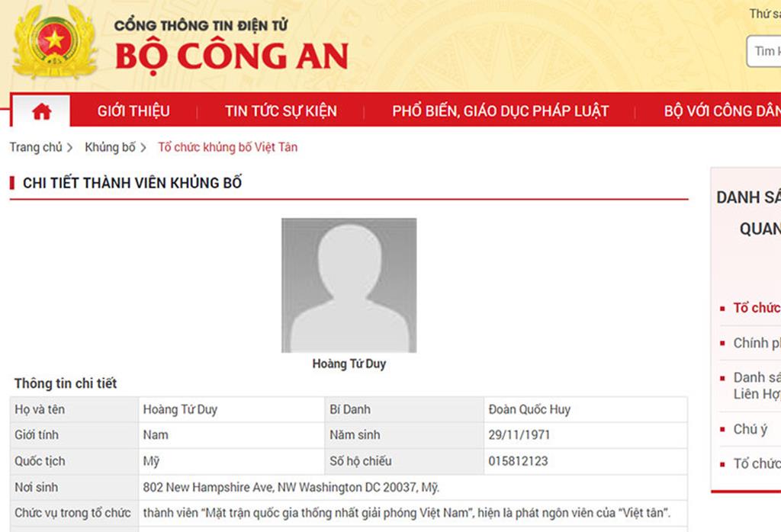The width and height of the screenshot is (781, 532).
Task: Open the Chính ph... sidebar link
Action: 757,343
